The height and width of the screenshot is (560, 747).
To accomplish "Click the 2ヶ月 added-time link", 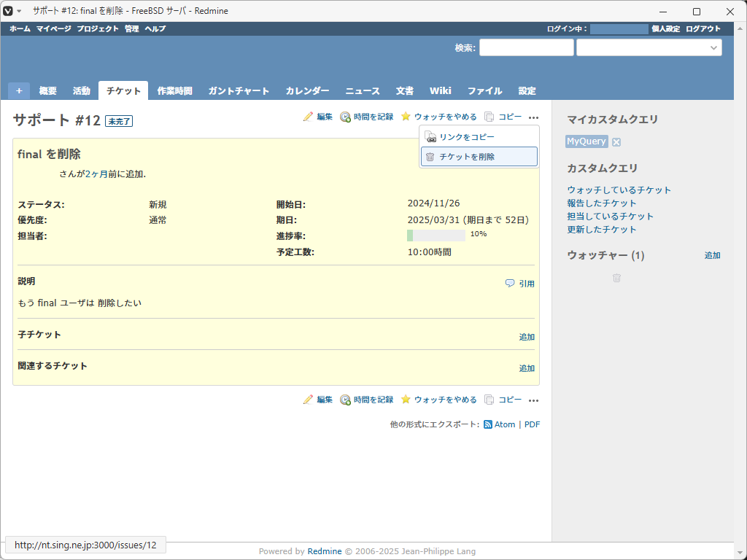I will [x=96, y=174].
